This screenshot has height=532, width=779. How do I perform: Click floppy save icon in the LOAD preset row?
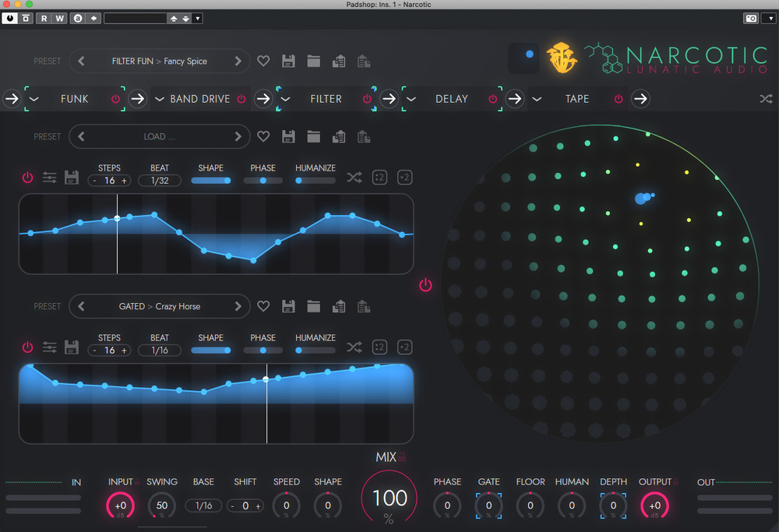(x=288, y=136)
